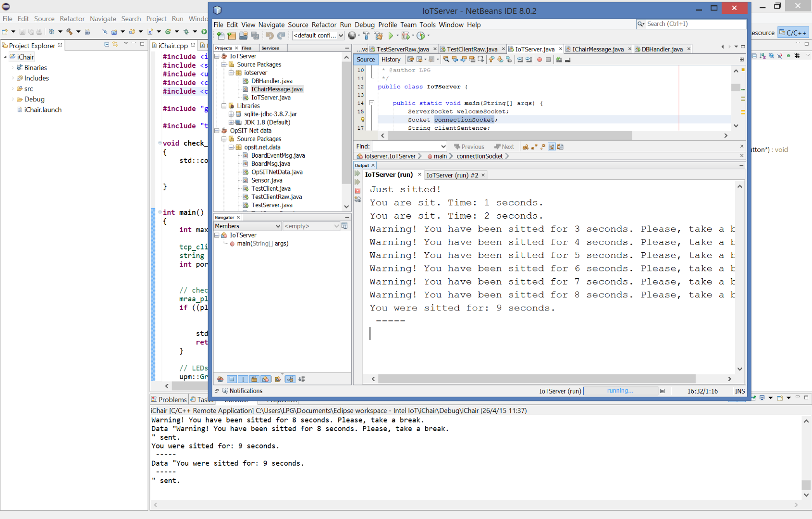This screenshot has width=812, height=519.
Task: Click the Shift Line Right icon in editor toolbar
Action: 529,60
